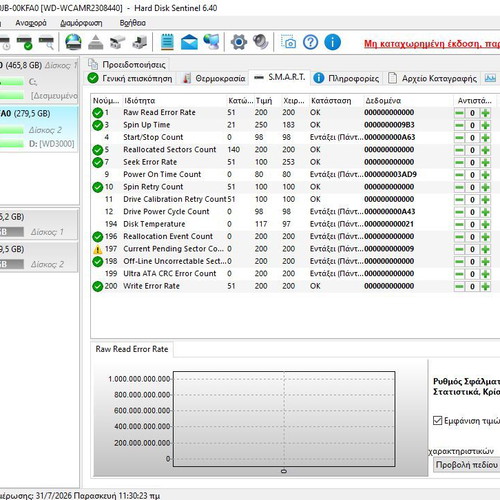The height and width of the screenshot is (500, 500).
Task: Click the drive with USB connector toolbar icon
Action: tap(117, 43)
